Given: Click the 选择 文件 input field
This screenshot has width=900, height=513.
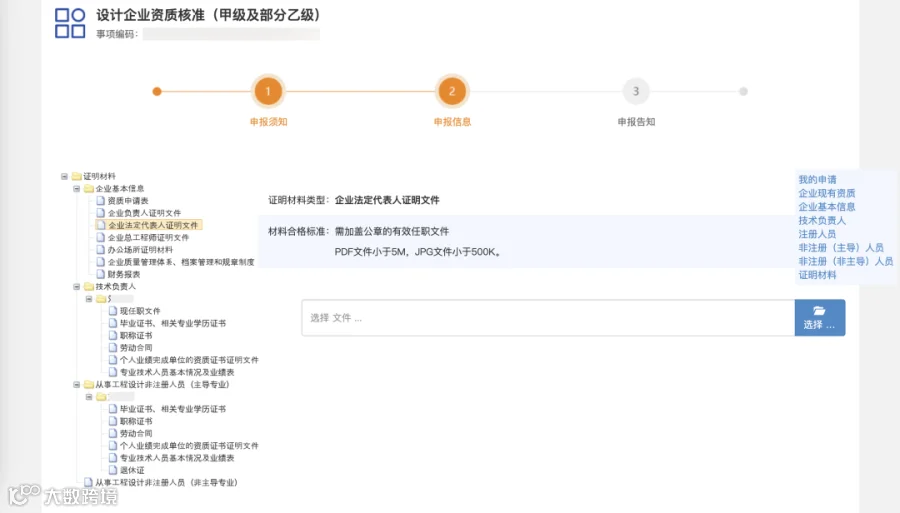Looking at the screenshot, I should pyautogui.click(x=548, y=317).
